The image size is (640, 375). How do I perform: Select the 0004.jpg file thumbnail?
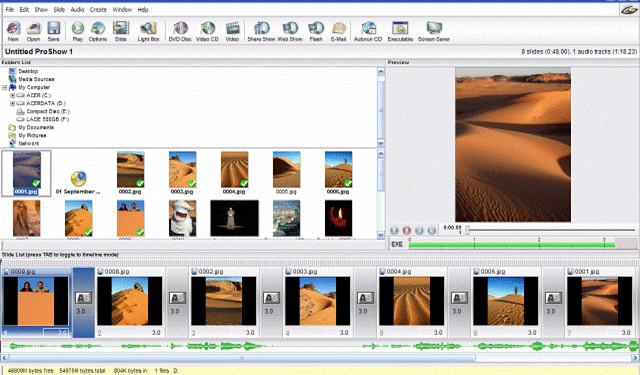(x=234, y=173)
